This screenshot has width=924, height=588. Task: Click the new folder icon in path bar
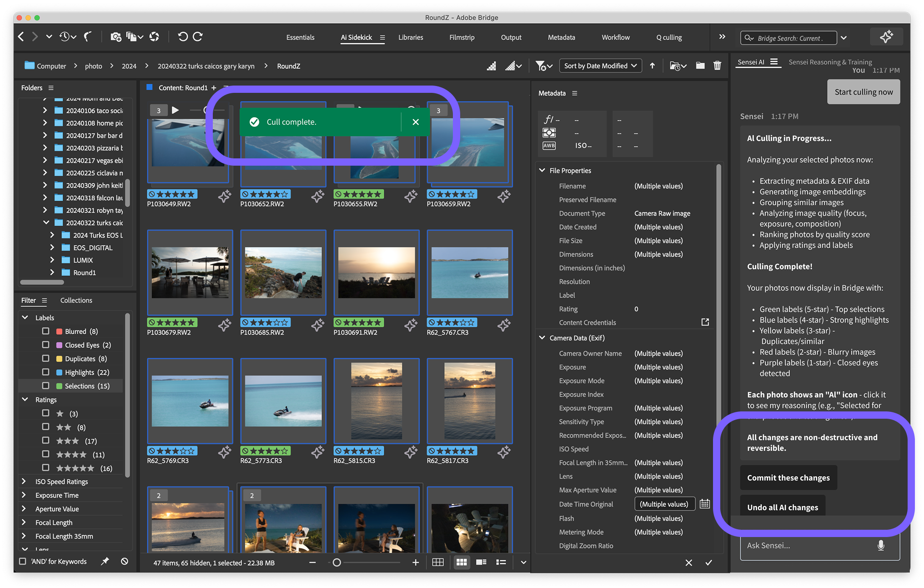[x=700, y=66]
